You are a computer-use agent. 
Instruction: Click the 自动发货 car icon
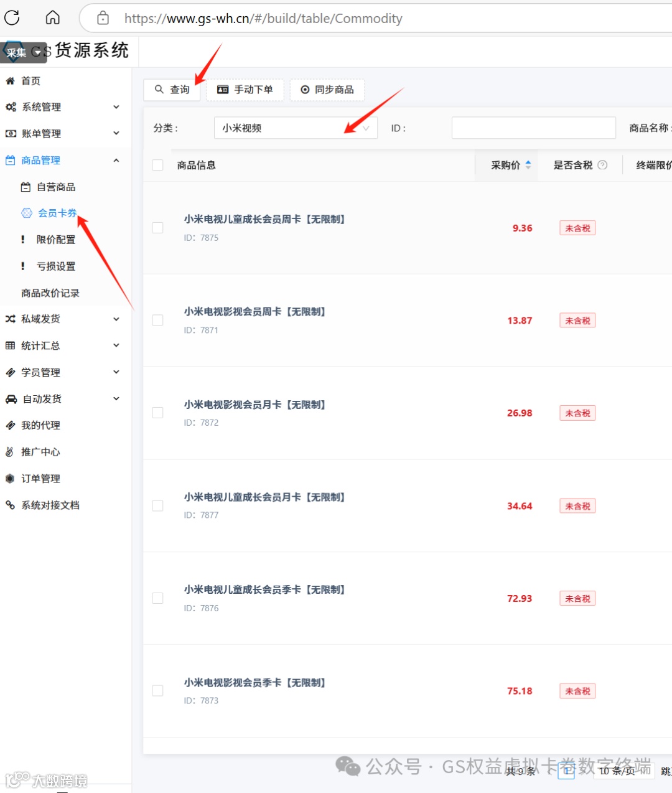tap(11, 399)
